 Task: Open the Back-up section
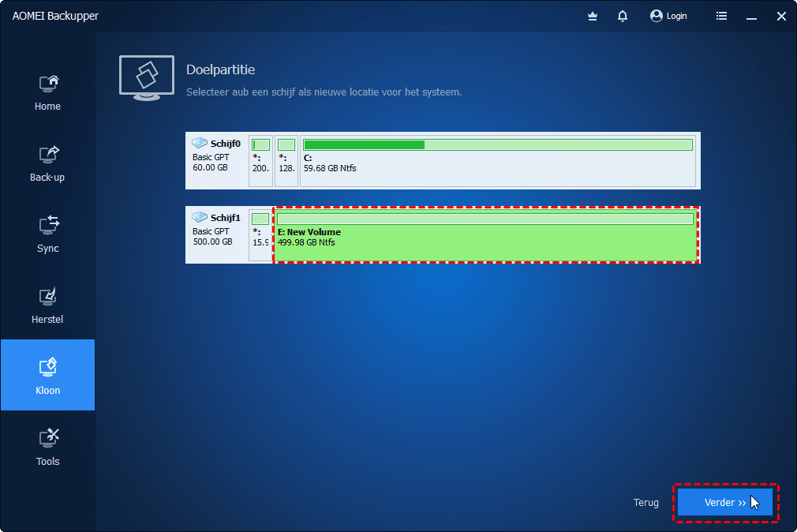[x=48, y=163]
